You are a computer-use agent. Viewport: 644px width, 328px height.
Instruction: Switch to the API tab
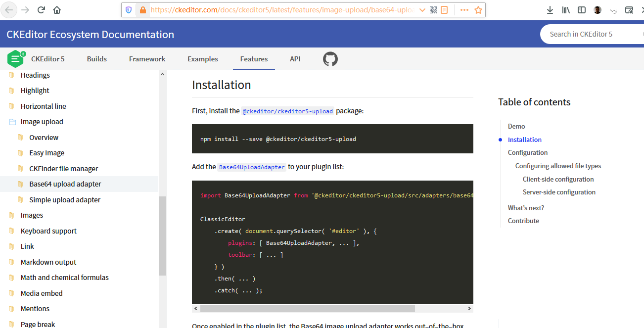[x=295, y=59]
